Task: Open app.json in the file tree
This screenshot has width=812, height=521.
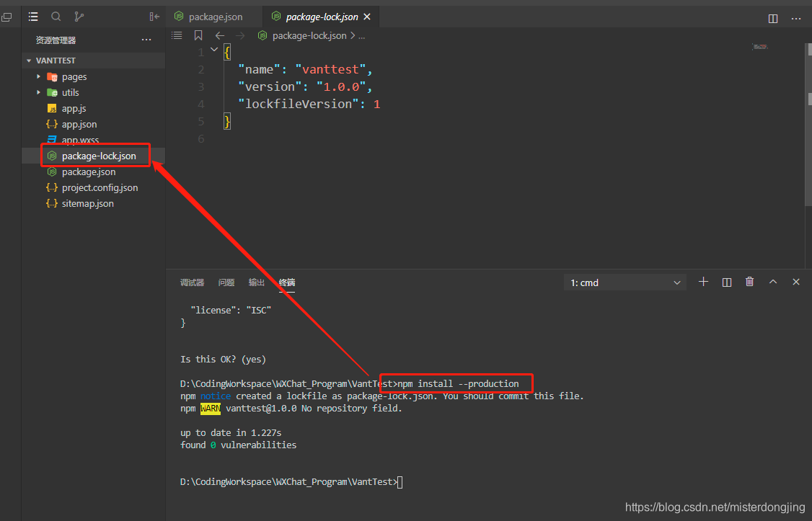Action: click(x=93, y=124)
